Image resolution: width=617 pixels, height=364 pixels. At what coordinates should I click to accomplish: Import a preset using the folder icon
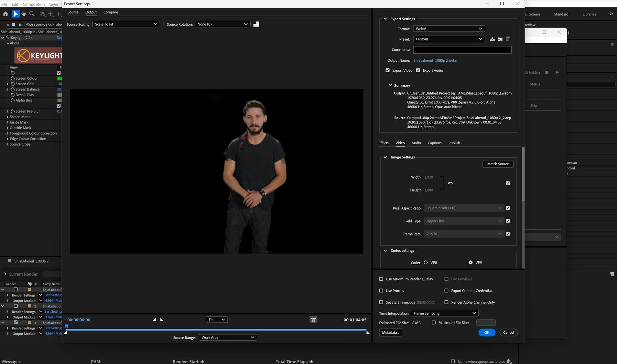point(500,39)
